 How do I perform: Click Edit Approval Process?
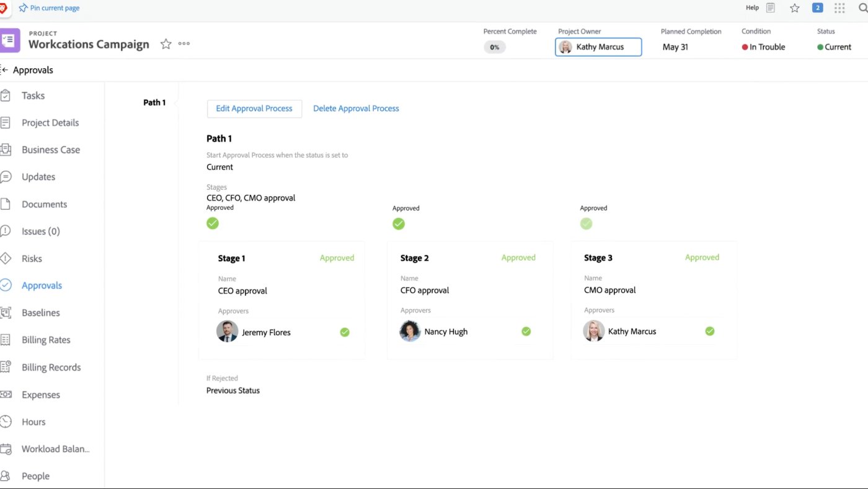(254, 108)
